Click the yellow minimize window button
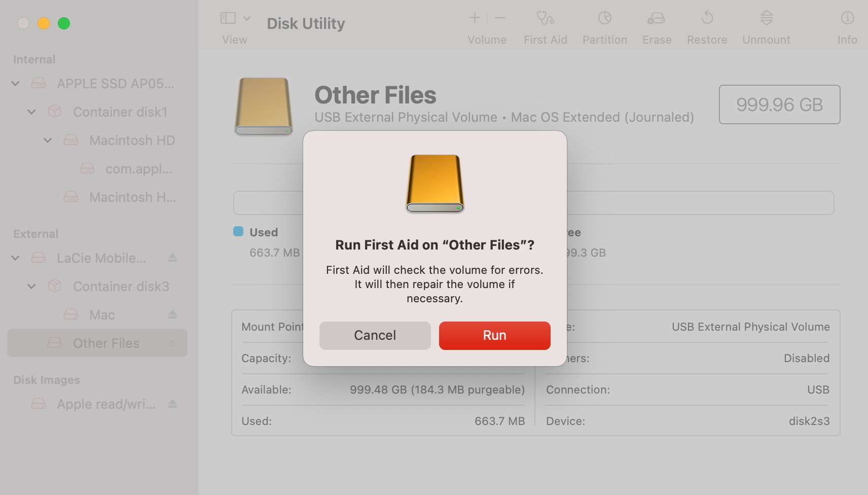This screenshot has width=868, height=495. 44,23
